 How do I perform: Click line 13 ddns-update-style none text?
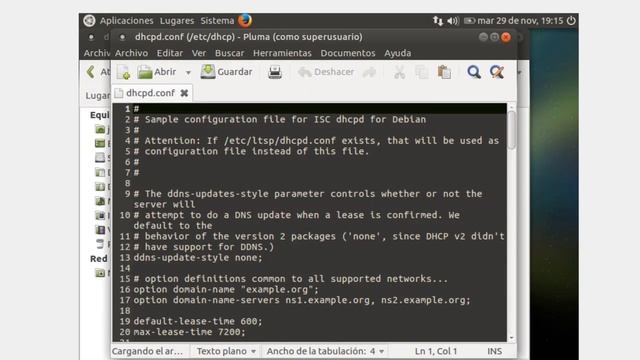click(x=198, y=258)
